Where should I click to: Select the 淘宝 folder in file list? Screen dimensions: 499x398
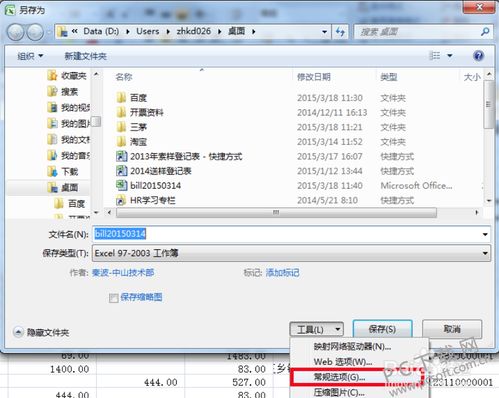[132, 142]
